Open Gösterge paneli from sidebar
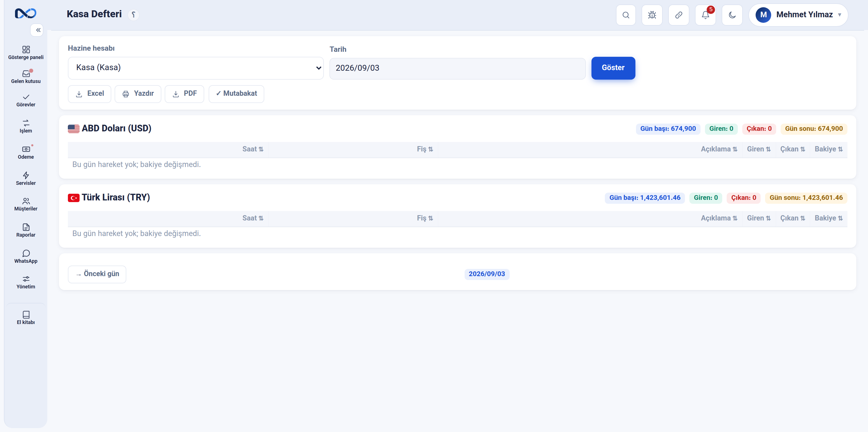Screen dimensions: 868x432 point(26,53)
